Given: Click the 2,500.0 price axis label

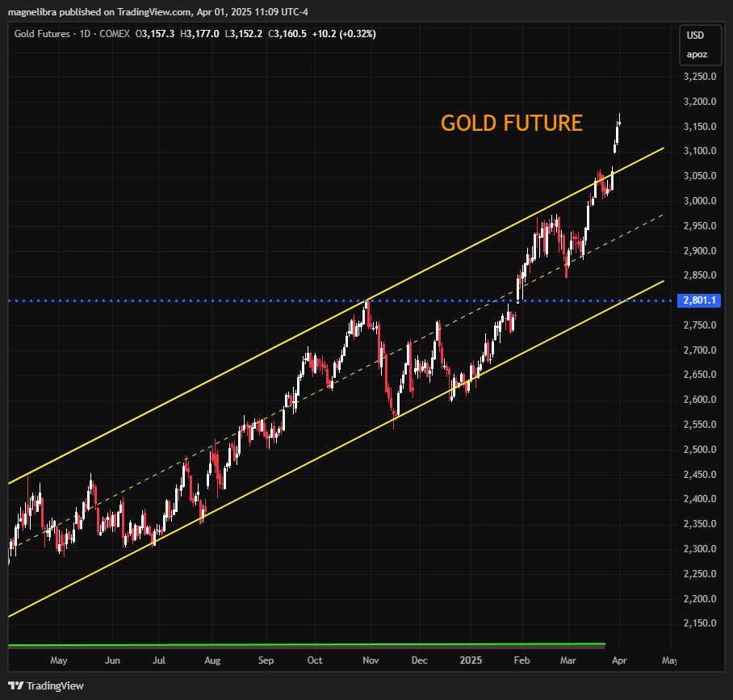Looking at the screenshot, I should pos(700,450).
